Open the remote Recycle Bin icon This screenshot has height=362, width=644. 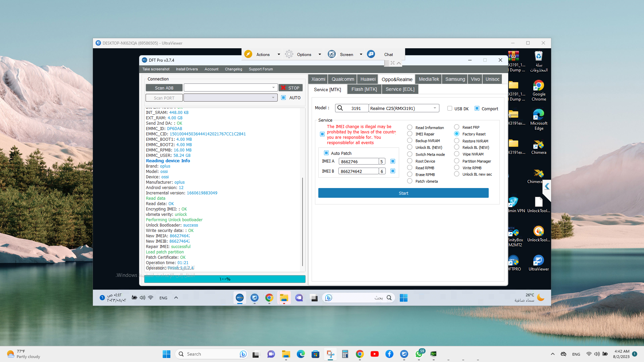539,61
